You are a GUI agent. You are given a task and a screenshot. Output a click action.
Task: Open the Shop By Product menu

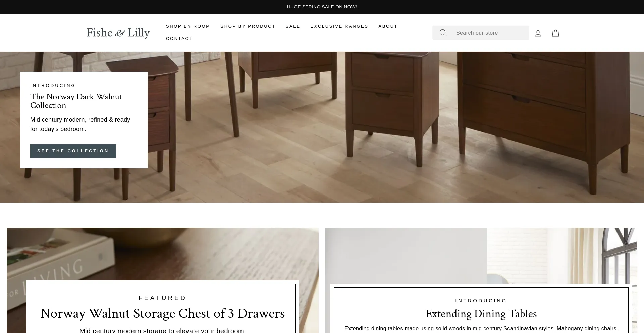pyautogui.click(x=248, y=26)
